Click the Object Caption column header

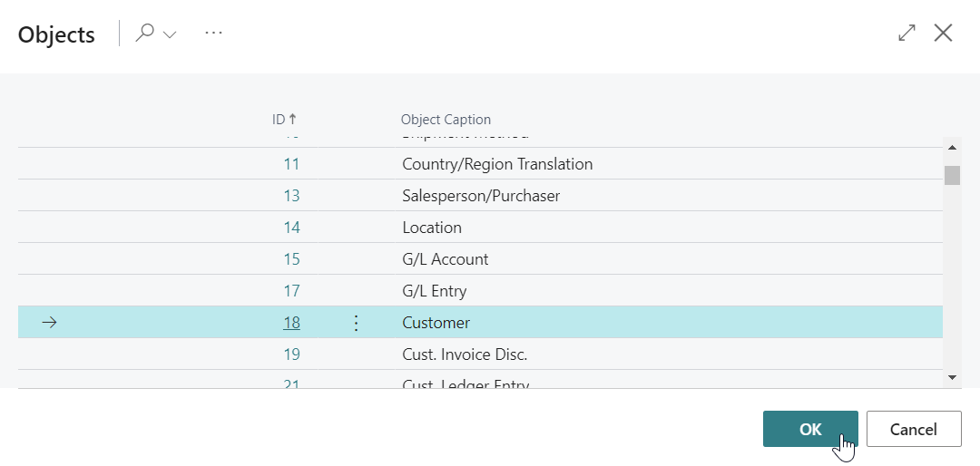pos(446,120)
